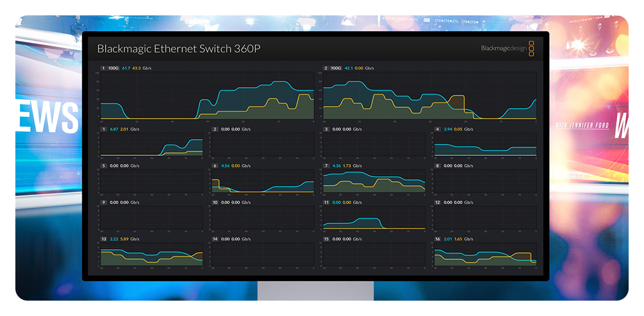Image resolution: width=644 pixels, height=316 pixels.
Task: Select the 100G badge of port 2
Action: coord(336,68)
